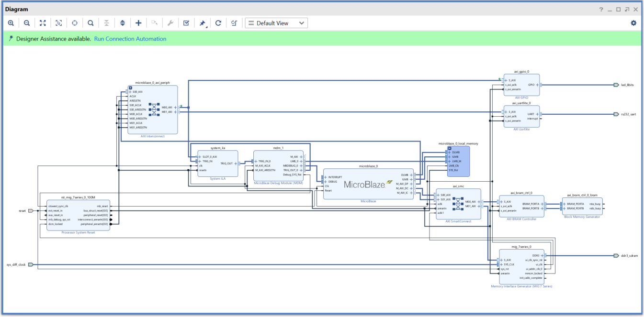The width and height of the screenshot is (644, 317).
Task: Expand the GPIO interface port on axi_gpio_0
Action: click(x=537, y=85)
